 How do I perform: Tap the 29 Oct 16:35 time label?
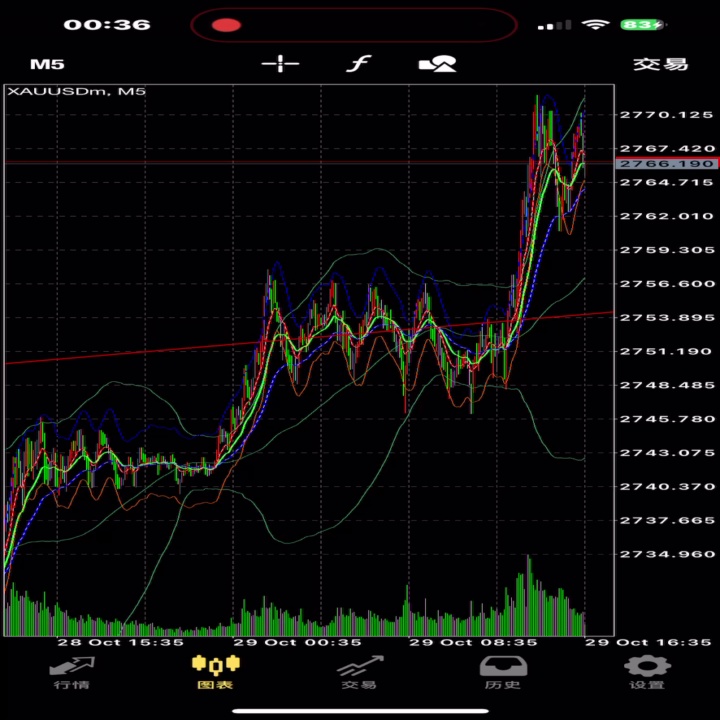[648, 642]
